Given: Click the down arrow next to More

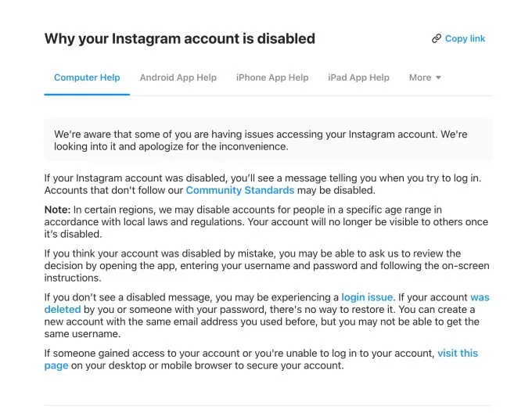Looking at the screenshot, I should click(x=438, y=78).
